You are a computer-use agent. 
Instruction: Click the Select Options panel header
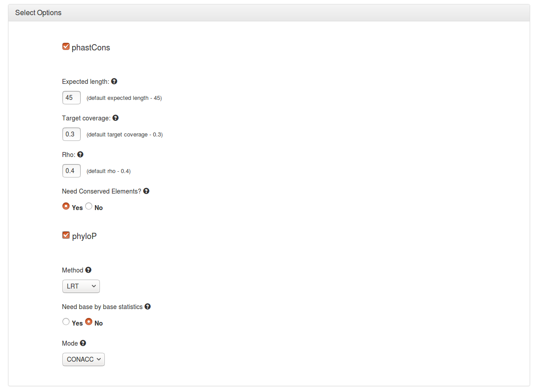click(269, 13)
